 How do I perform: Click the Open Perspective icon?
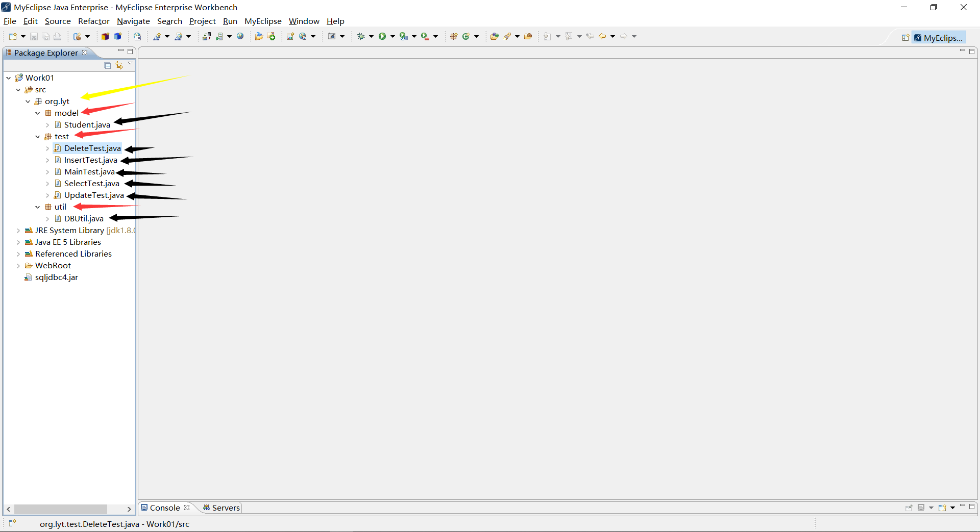click(x=905, y=38)
